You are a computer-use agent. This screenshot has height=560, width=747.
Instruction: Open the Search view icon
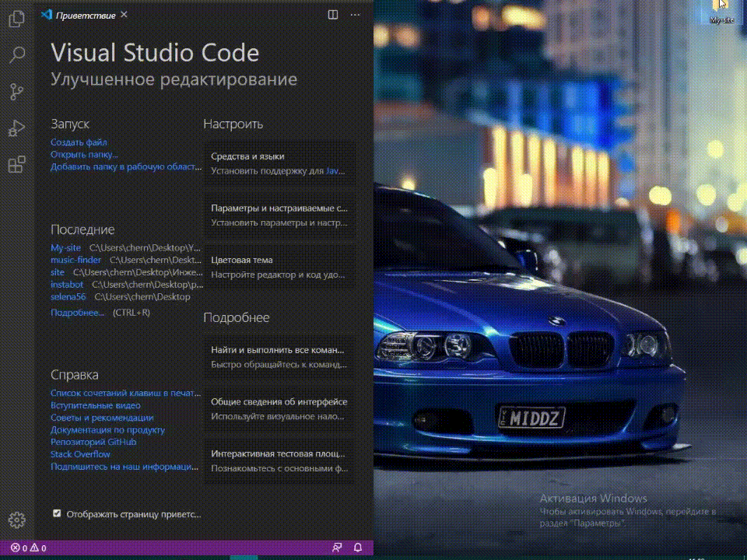16,54
